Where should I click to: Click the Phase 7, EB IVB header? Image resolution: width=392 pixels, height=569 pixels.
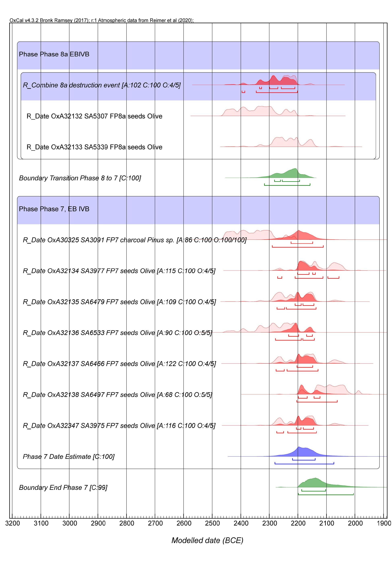click(54, 209)
